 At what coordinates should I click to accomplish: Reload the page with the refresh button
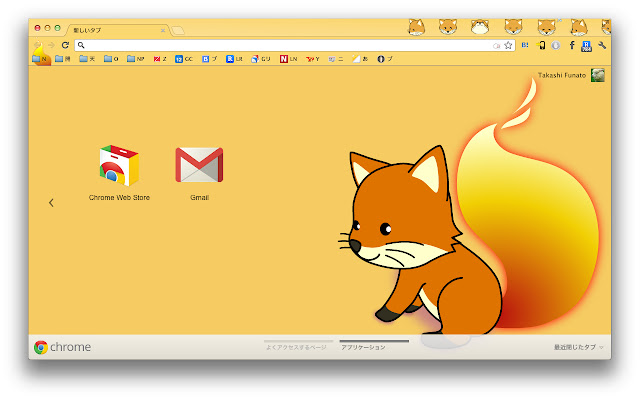[x=65, y=45]
